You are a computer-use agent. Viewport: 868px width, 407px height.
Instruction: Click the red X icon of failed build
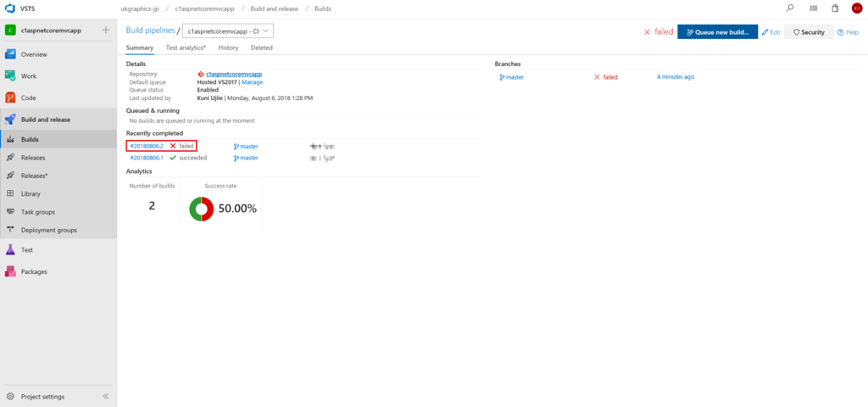click(173, 146)
